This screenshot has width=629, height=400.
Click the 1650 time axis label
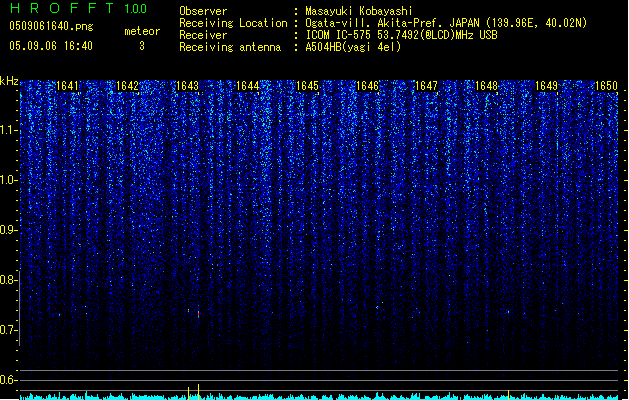tap(606, 86)
